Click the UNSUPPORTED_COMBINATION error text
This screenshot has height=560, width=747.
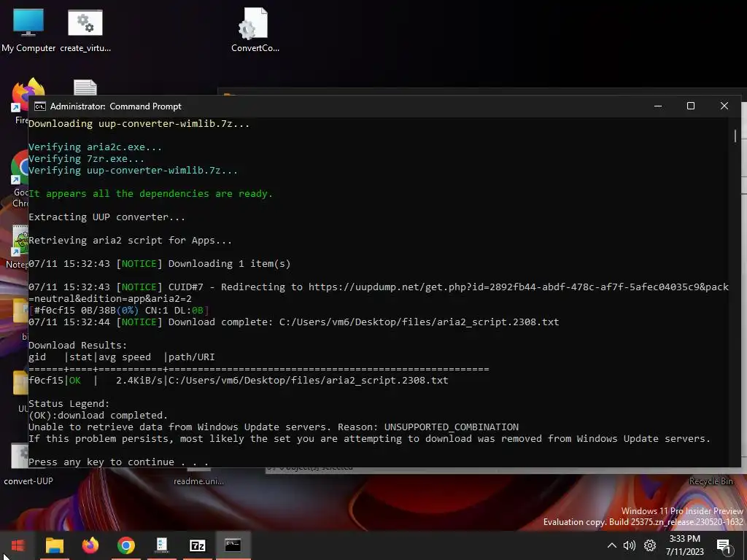coord(451,427)
